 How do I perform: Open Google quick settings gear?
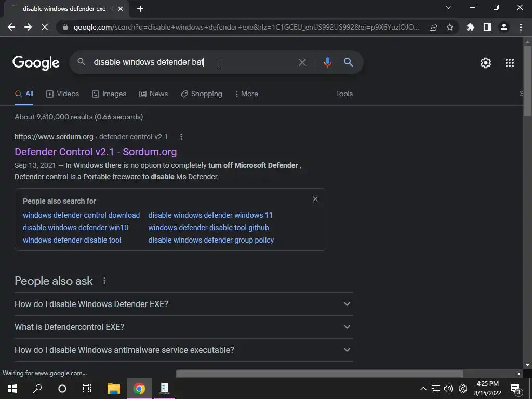pos(486,63)
